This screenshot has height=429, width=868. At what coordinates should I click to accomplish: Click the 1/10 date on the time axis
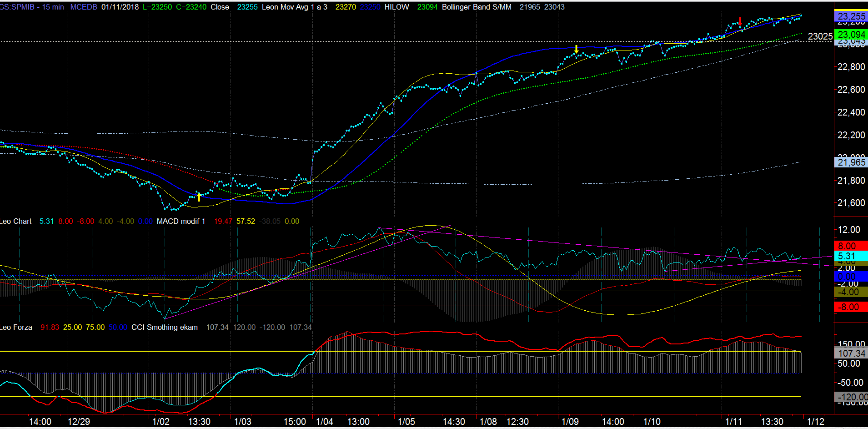652,422
